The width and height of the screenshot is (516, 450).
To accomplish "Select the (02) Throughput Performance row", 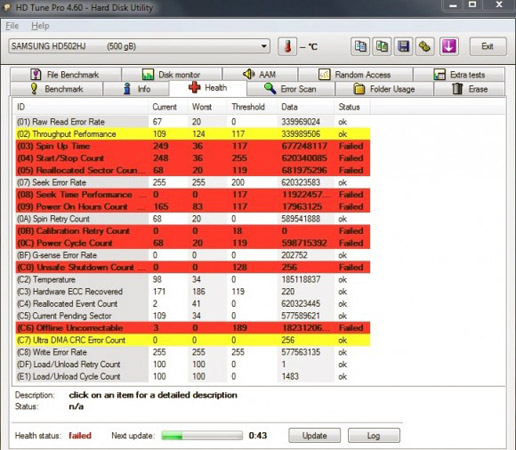I will [193, 134].
